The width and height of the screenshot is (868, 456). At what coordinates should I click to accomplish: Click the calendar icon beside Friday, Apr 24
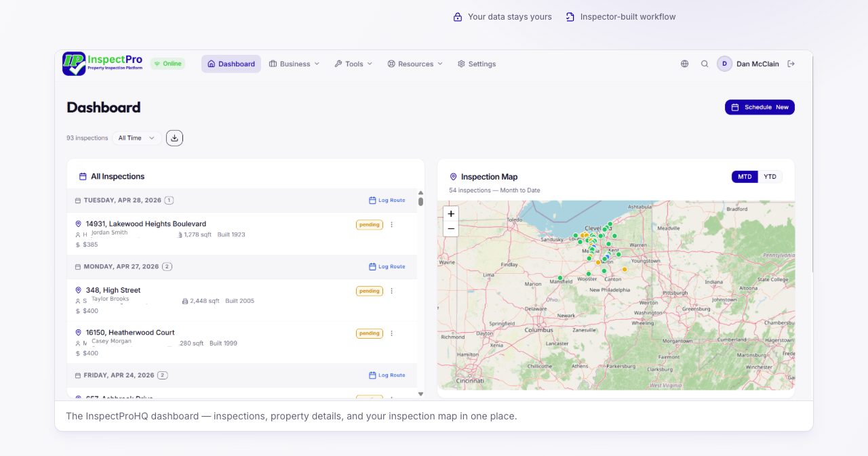coord(78,375)
